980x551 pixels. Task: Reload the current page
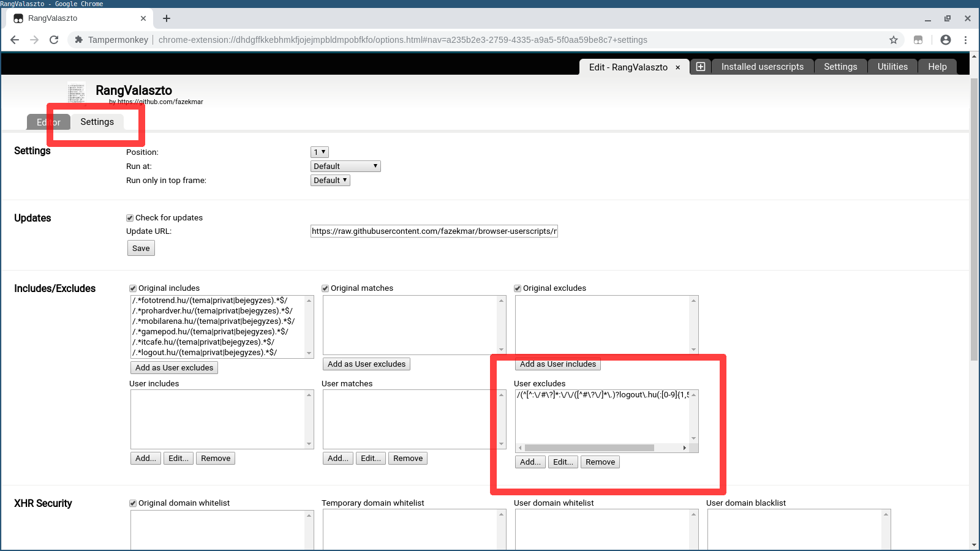coord(54,40)
